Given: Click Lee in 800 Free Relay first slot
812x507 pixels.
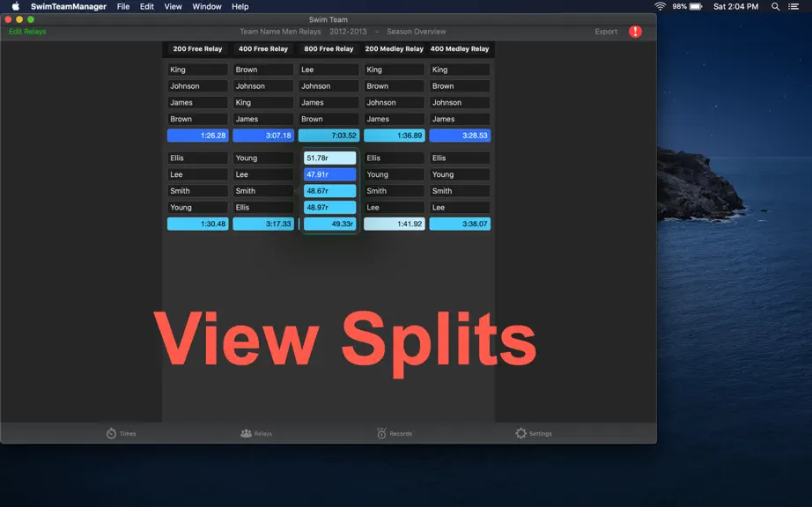Looking at the screenshot, I should pyautogui.click(x=328, y=70).
